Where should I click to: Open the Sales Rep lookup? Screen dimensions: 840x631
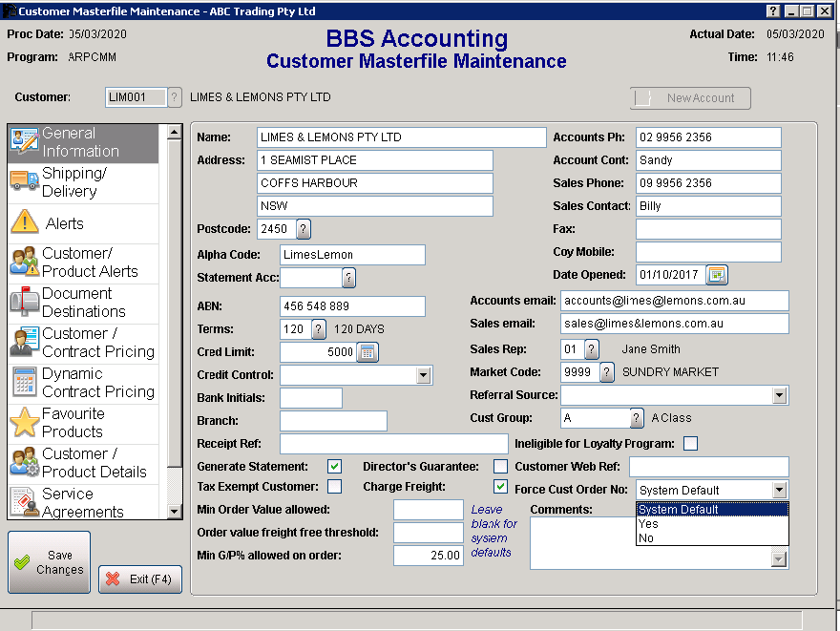(x=592, y=349)
